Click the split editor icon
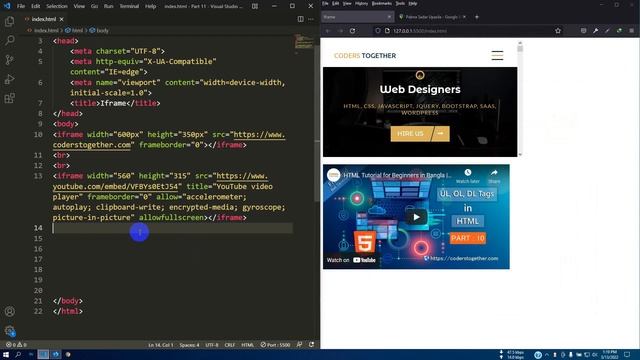The image size is (640, 360). (x=300, y=19)
